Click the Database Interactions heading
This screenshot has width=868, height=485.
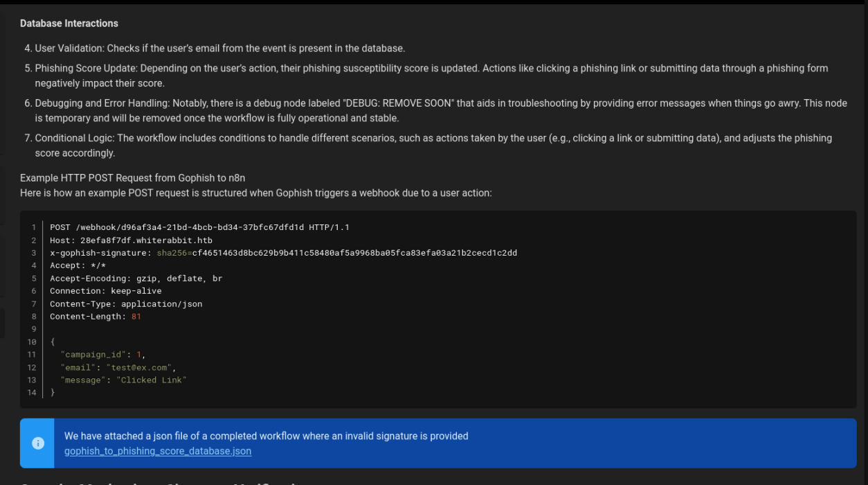[69, 24]
